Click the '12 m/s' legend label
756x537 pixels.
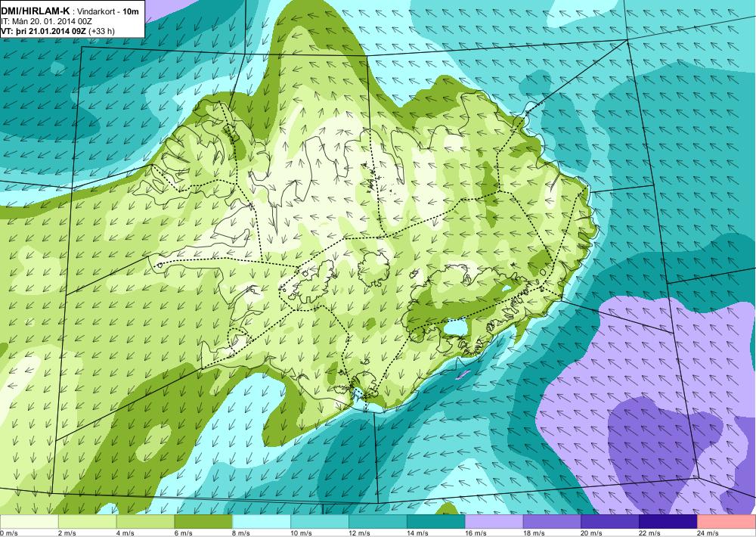click(x=360, y=533)
